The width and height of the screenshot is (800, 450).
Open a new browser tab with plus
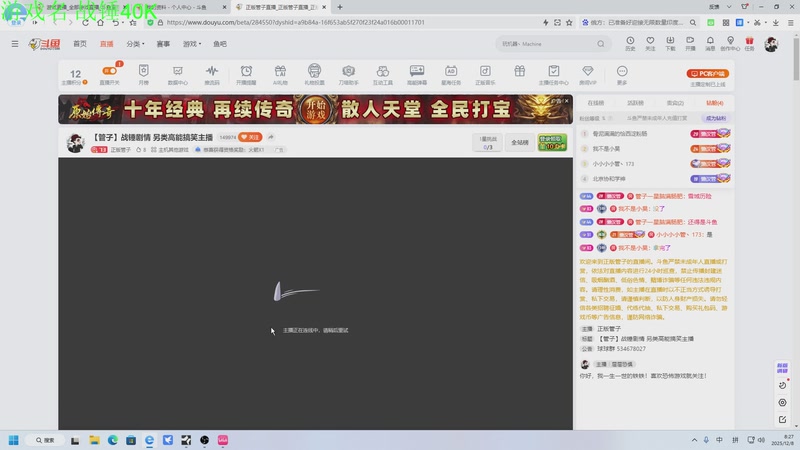click(x=340, y=7)
